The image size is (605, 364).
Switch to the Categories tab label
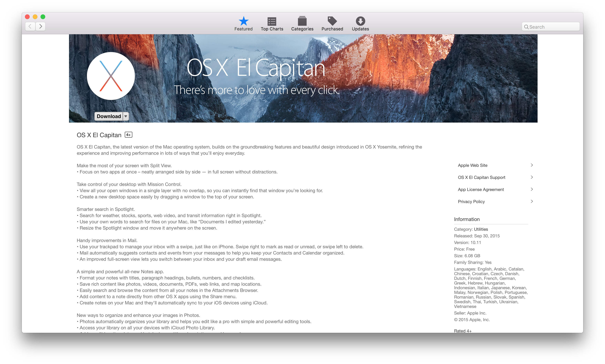click(x=302, y=29)
